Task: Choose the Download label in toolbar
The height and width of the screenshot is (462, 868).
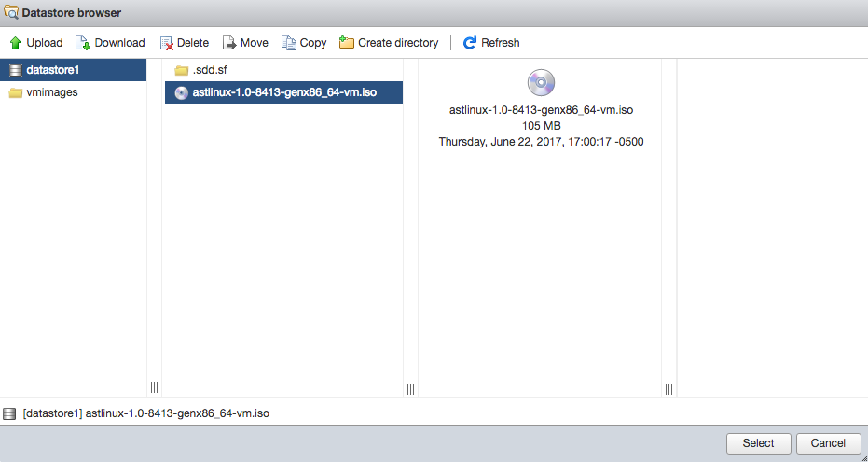Action: click(119, 43)
